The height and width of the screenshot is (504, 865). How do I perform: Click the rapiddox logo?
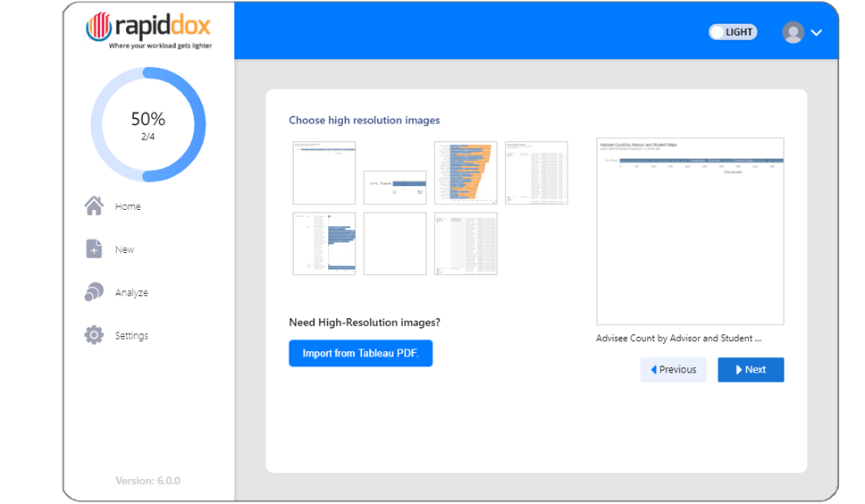pos(148,30)
